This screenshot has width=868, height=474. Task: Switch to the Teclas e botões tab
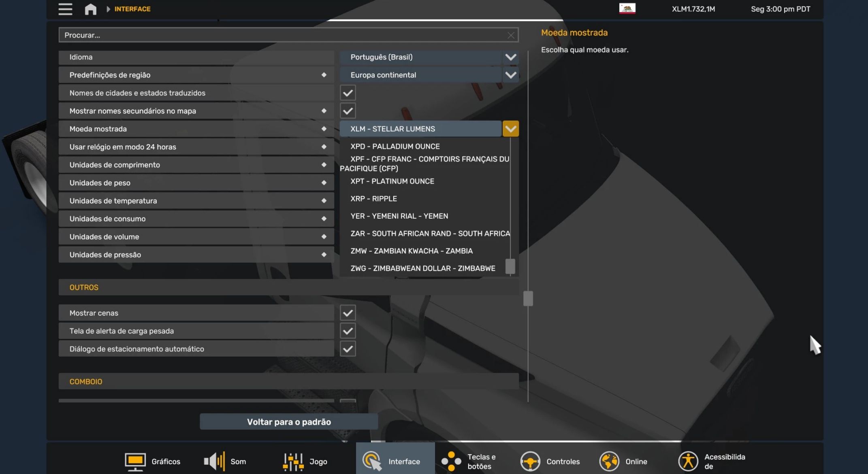point(470,461)
